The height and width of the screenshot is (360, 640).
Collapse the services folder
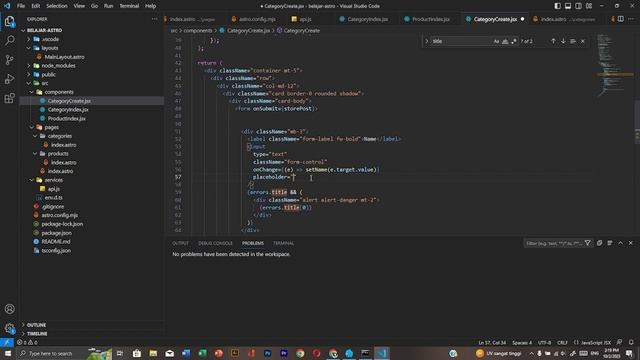tap(53, 180)
